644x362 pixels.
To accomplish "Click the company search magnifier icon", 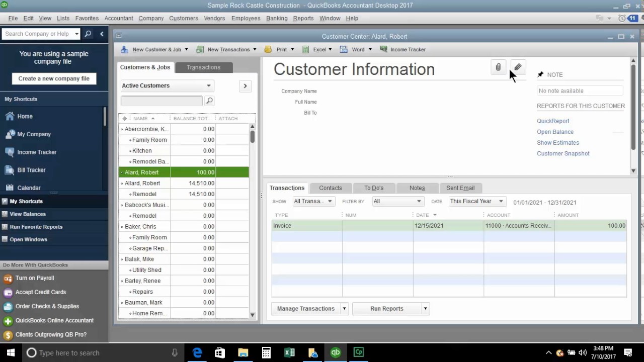I will [x=88, y=34].
